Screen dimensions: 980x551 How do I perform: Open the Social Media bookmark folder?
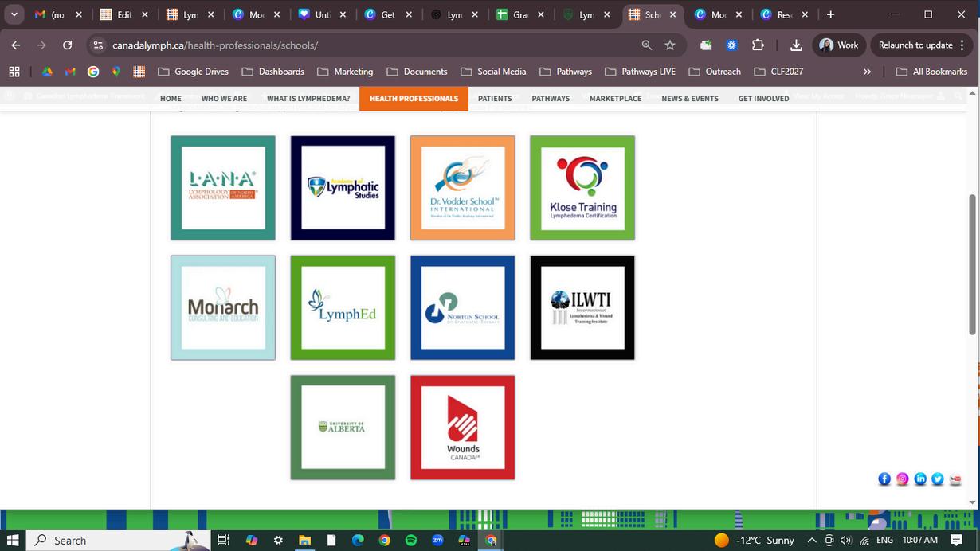click(x=493, y=72)
